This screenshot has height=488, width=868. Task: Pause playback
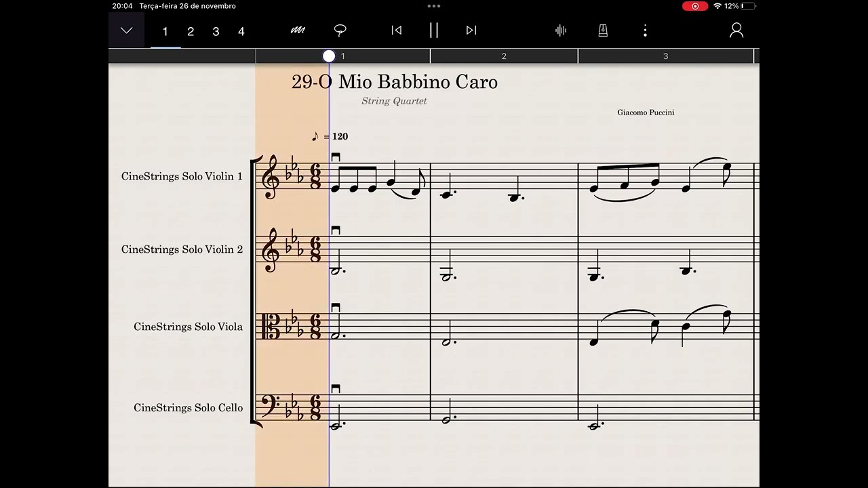[434, 30]
